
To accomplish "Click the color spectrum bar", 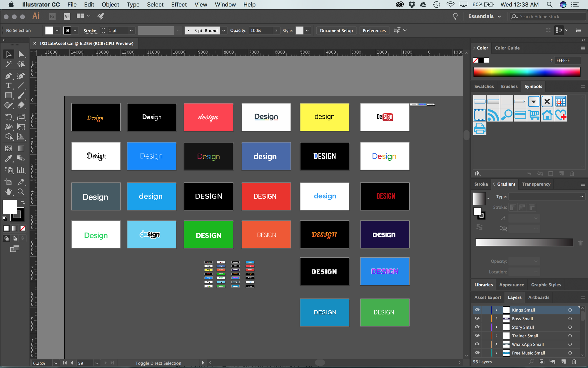I will coord(527,72).
